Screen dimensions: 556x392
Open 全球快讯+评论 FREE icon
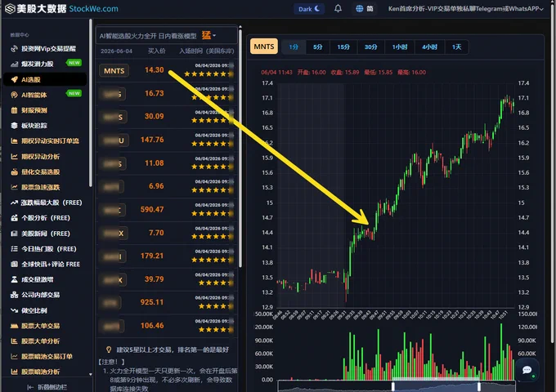point(14,264)
